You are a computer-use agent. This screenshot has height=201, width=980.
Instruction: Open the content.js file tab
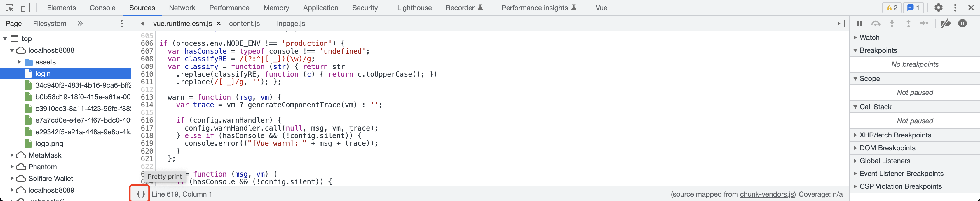[x=244, y=24]
